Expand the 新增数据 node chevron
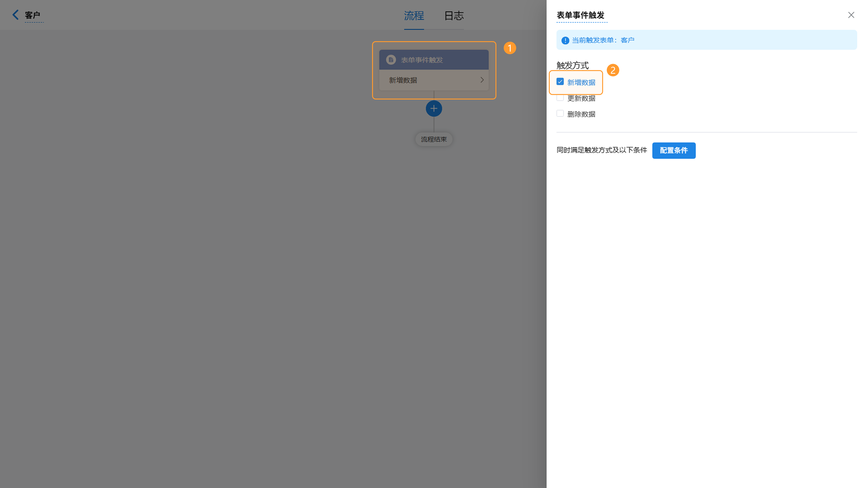868x488 pixels. tap(482, 80)
